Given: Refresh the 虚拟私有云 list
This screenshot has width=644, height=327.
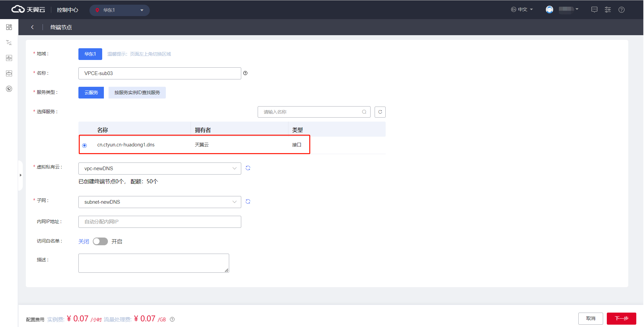Looking at the screenshot, I should (x=248, y=168).
